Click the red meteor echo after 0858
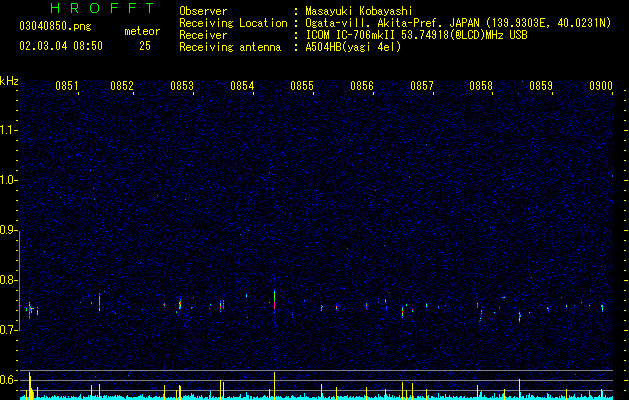Screen dimensions: 629x400 [x=519, y=317]
